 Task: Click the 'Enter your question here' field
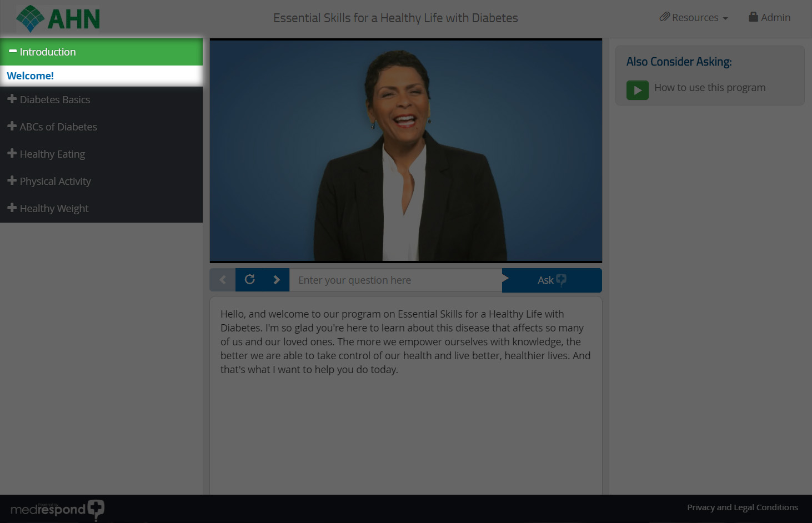tap(395, 280)
